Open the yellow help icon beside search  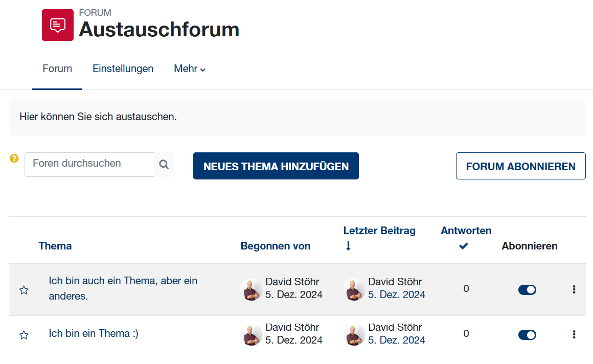pos(13,158)
